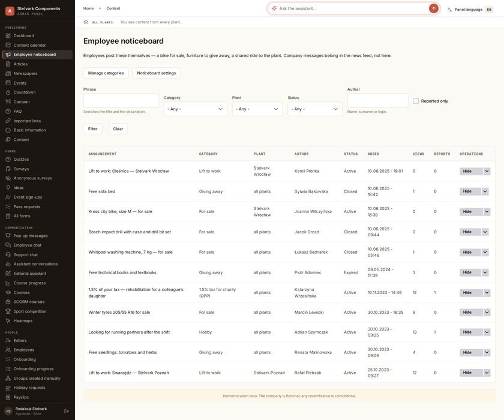The image size is (504, 420).
Task: Click the Filter button
Action: (92, 129)
